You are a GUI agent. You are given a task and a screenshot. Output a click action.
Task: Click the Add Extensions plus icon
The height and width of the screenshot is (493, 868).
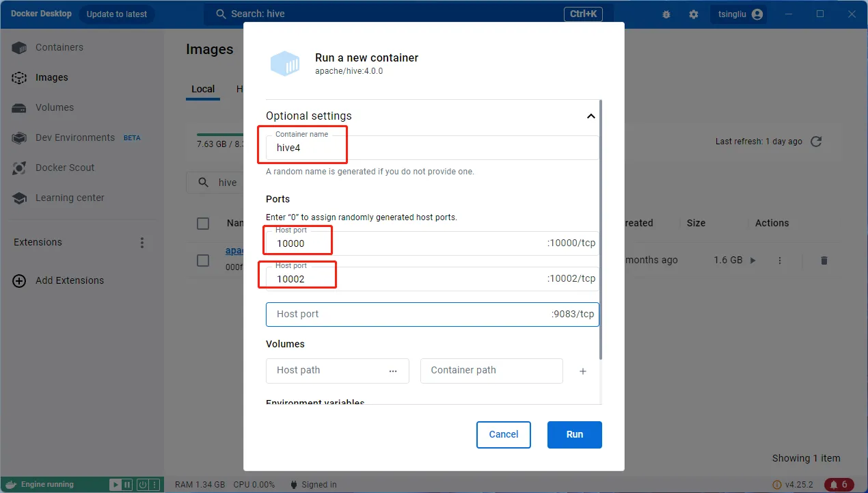pyautogui.click(x=20, y=280)
